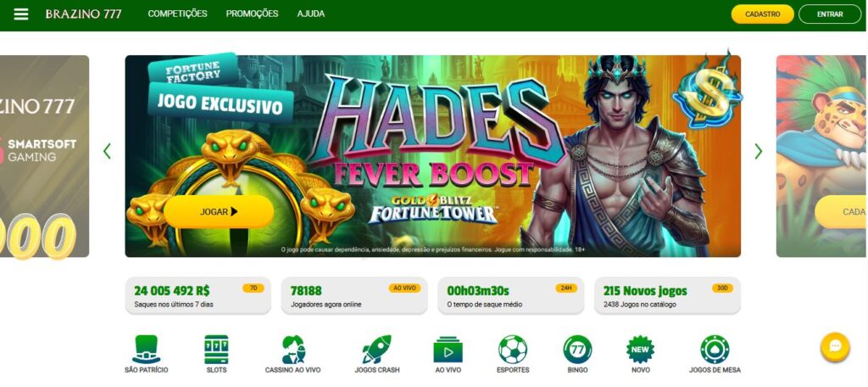This screenshot has height=387, width=868.
Task: Open the Competições menu item
Action: pos(178,14)
